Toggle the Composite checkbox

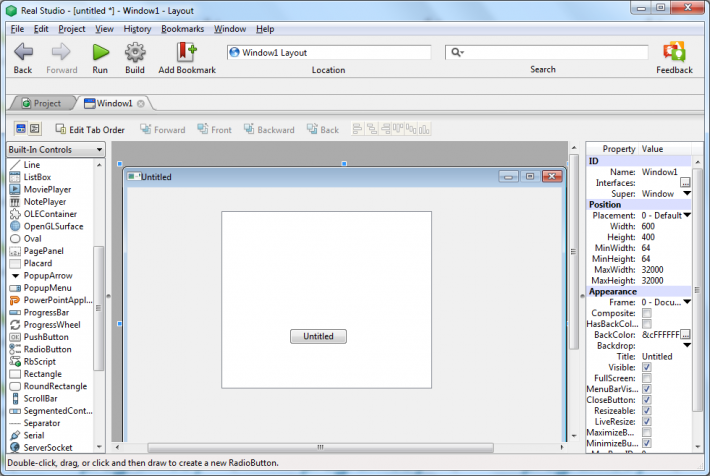[x=647, y=313]
